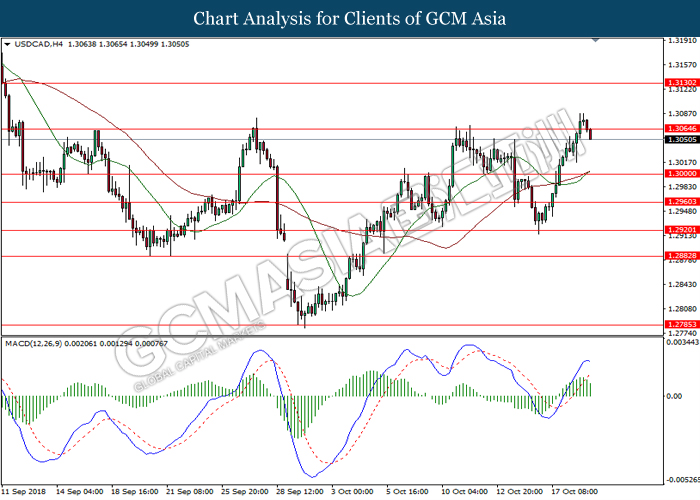Image resolution: width=700 pixels, height=500 pixels.
Task: Click the 1.28080 price scale value
Action: (x=682, y=308)
